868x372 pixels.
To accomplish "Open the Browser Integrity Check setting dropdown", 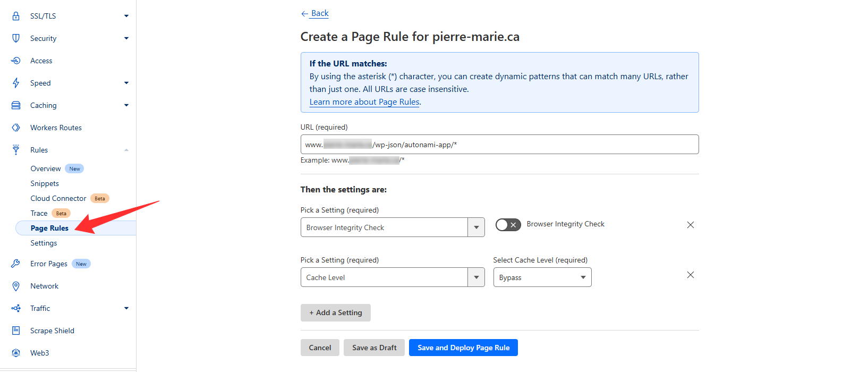I will [x=392, y=227].
